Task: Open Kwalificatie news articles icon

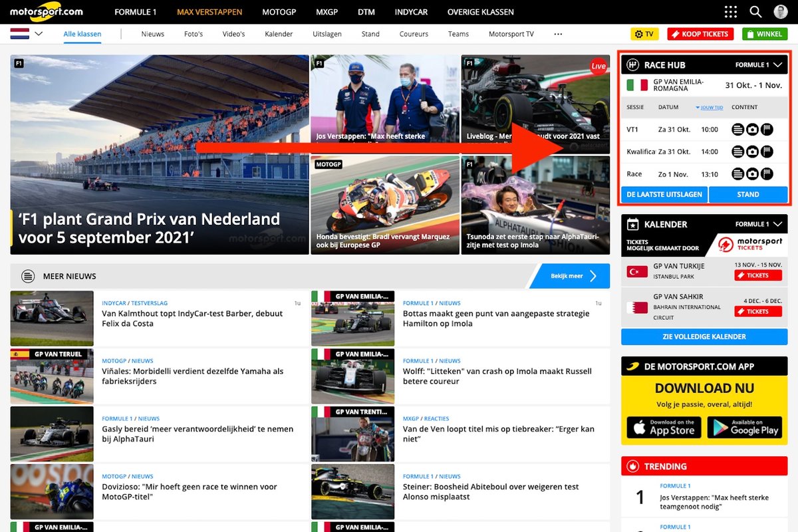Action: pyautogui.click(x=737, y=152)
